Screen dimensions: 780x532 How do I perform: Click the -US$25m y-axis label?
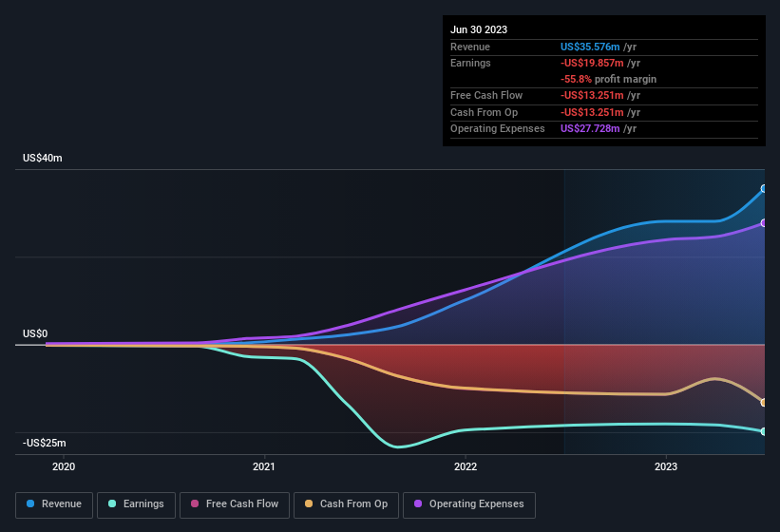click(x=44, y=443)
